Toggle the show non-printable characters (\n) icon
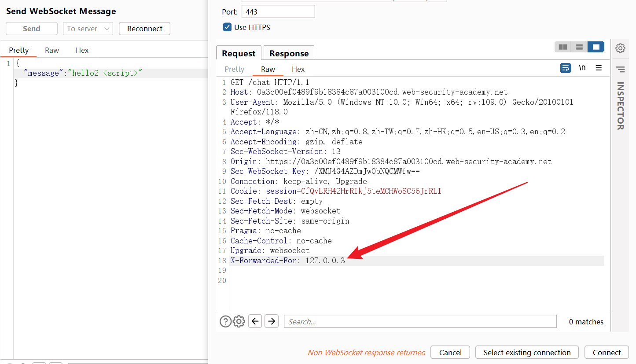The width and height of the screenshot is (636, 364). click(x=582, y=68)
